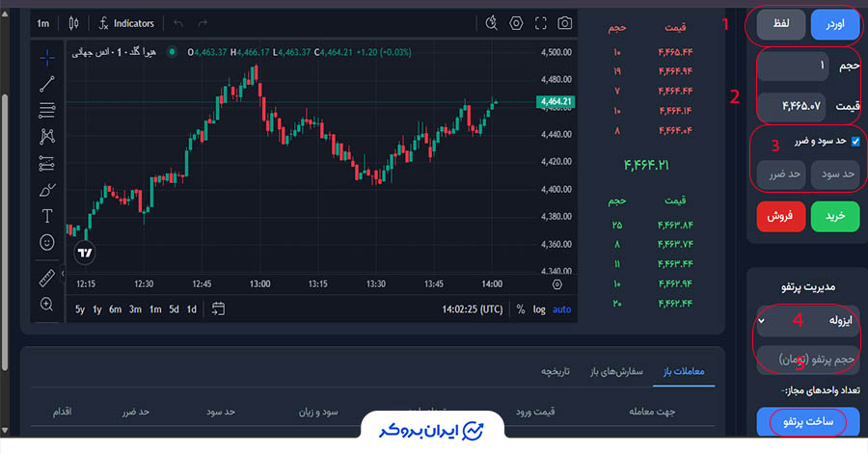Open the معاملات باز tab
The height and width of the screenshot is (454, 868).
tap(684, 371)
